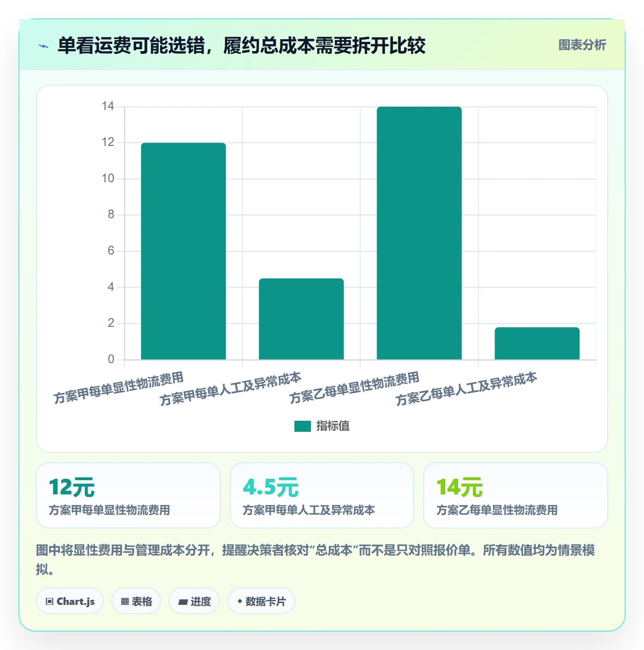Click the 方案乙每单人工及异常成本 bar
Viewport: 644px width, 650px height.
click(537, 343)
